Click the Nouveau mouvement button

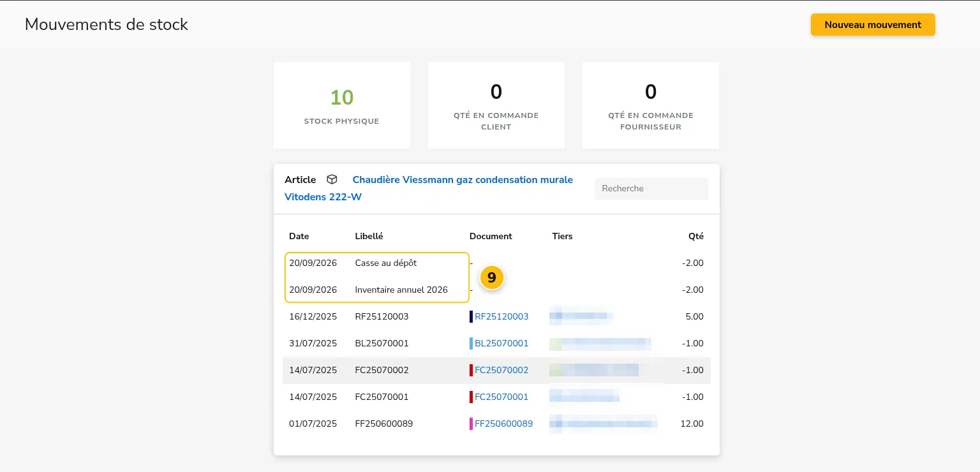coord(873,25)
